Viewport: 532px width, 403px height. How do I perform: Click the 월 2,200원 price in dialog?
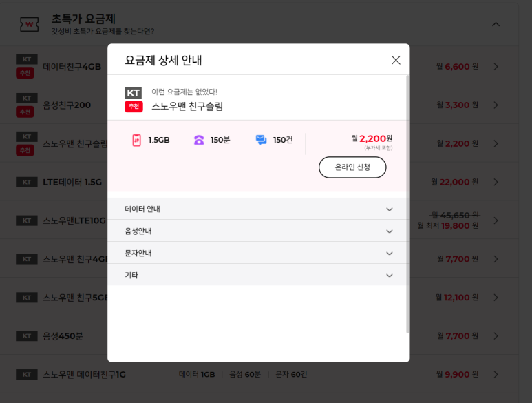point(372,138)
